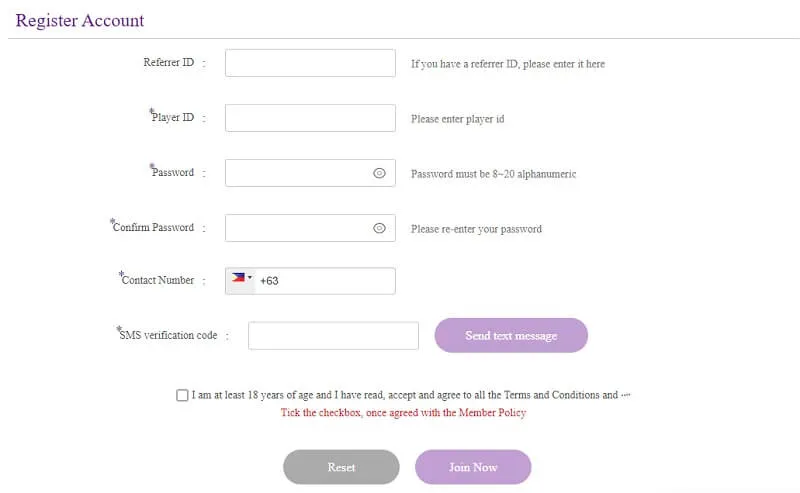Screen dimensions: 800x493
Task: Show password using eye icon in Password field
Action: point(379,173)
